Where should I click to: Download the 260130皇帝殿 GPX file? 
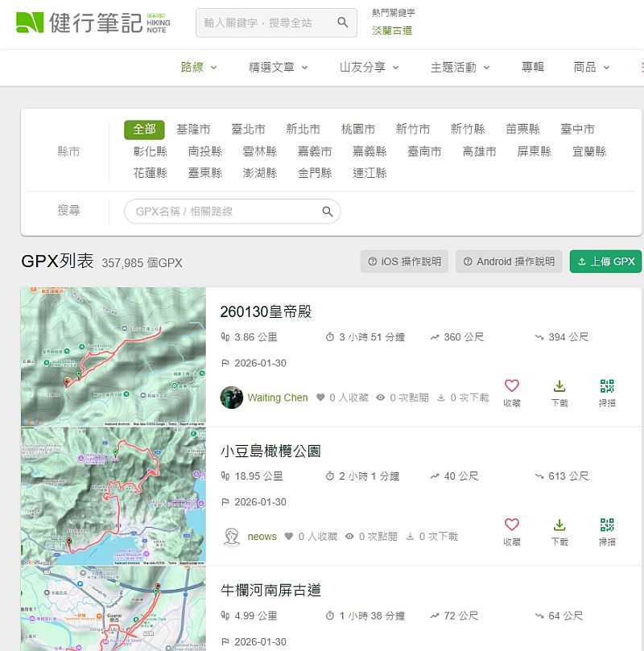559,386
